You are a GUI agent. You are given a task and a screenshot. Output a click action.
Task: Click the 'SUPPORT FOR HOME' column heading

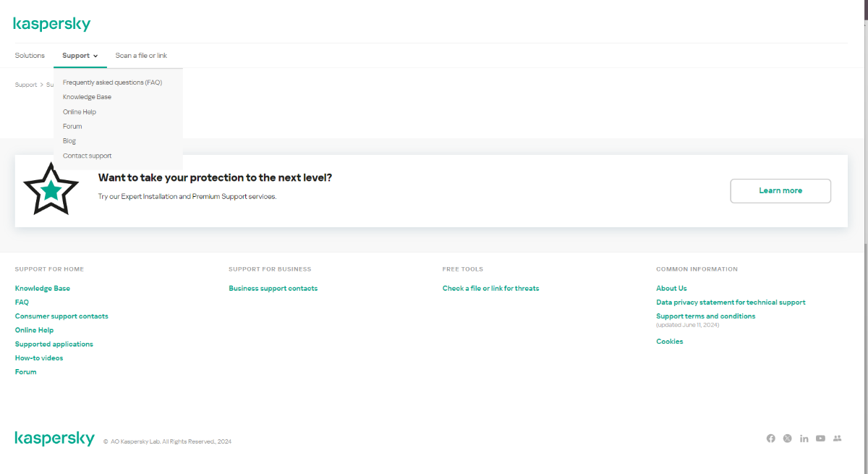coord(49,269)
